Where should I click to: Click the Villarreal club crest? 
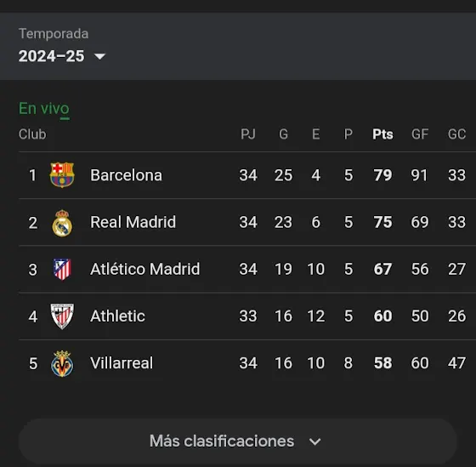click(62, 363)
